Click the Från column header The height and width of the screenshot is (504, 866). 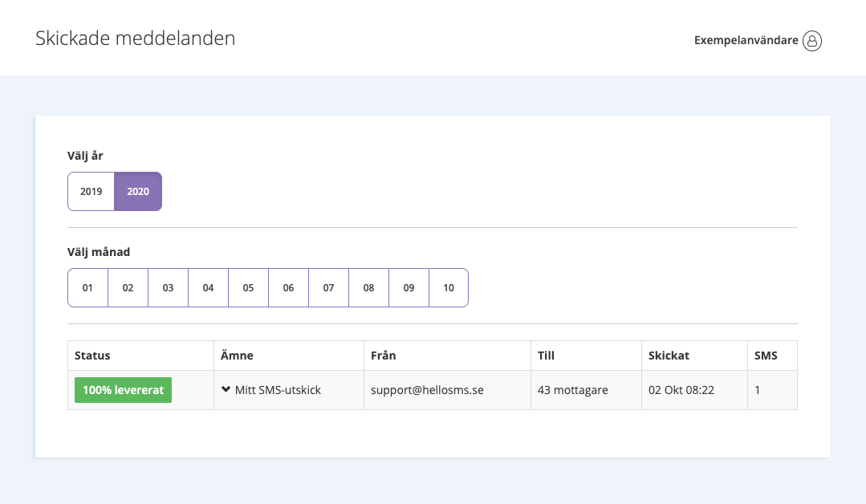click(x=447, y=356)
